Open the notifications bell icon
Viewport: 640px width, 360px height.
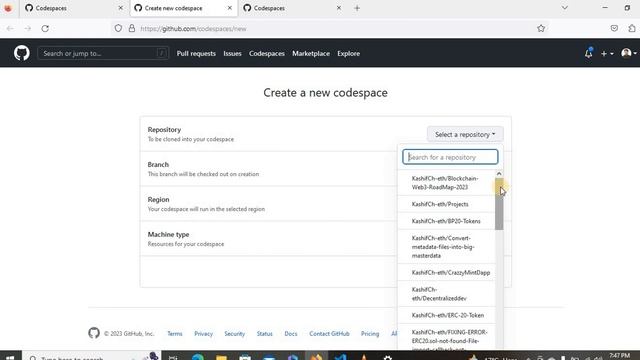pyautogui.click(x=588, y=53)
